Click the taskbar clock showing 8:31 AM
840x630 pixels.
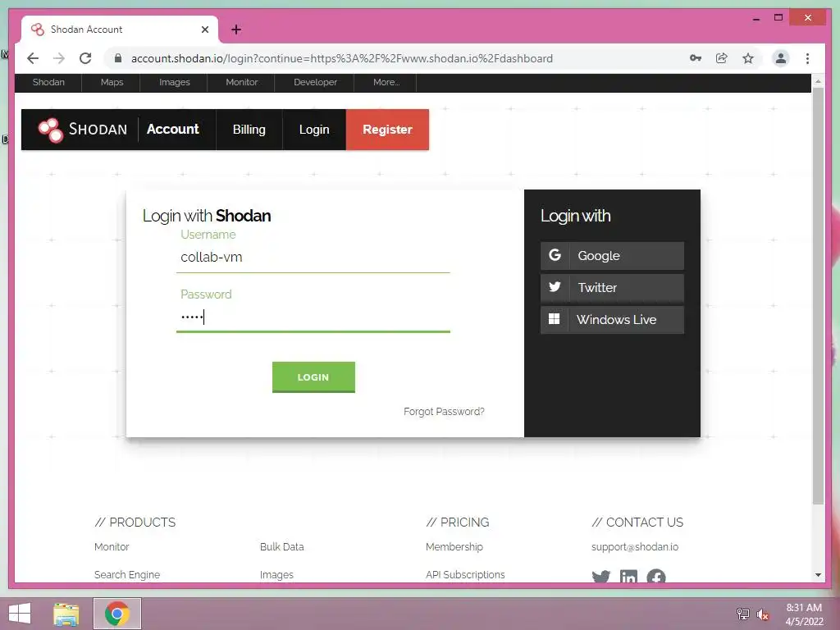804,614
